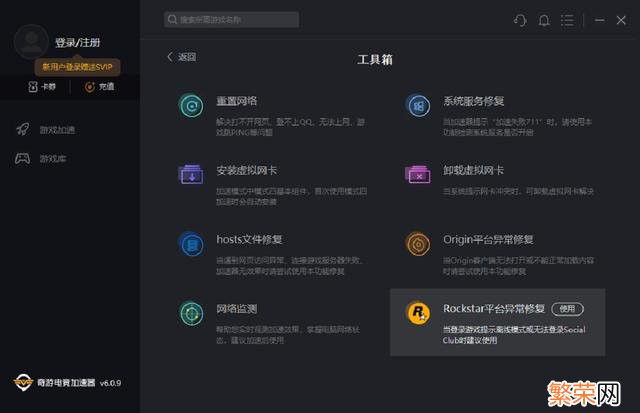Focus the game name search field
The height and width of the screenshot is (413, 640).
click(231, 20)
